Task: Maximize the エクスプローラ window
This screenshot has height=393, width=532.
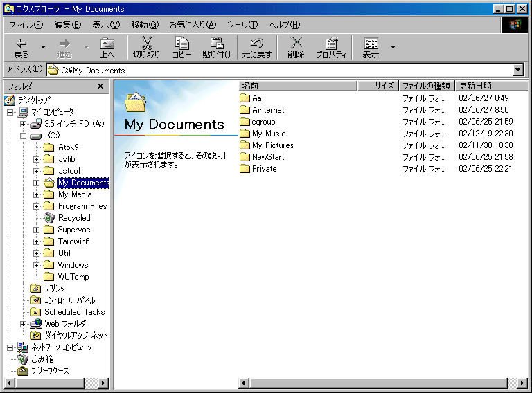Action: 510,9
